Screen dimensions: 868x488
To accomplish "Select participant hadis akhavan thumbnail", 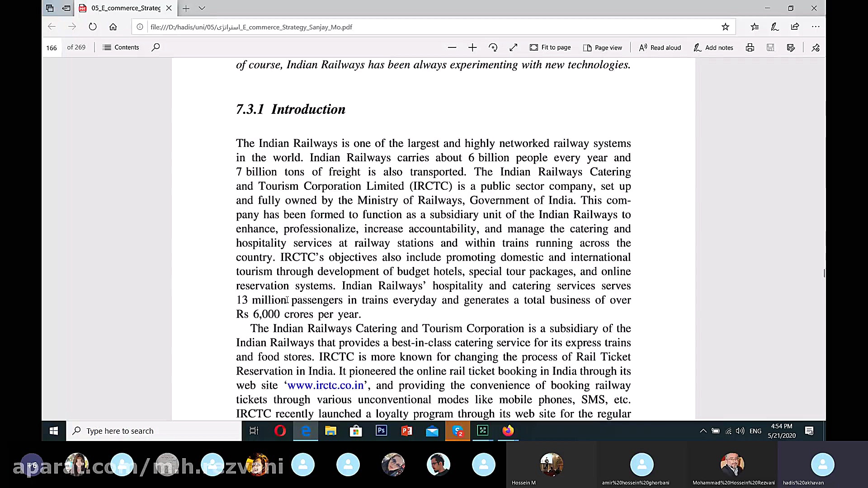I will pos(822,465).
